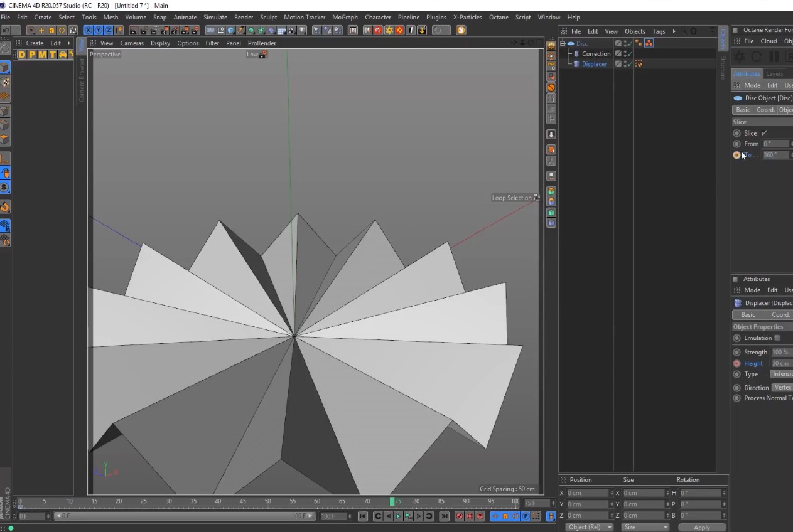The image size is (793, 532).
Task: Click the Apply button
Action: click(x=701, y=527)
